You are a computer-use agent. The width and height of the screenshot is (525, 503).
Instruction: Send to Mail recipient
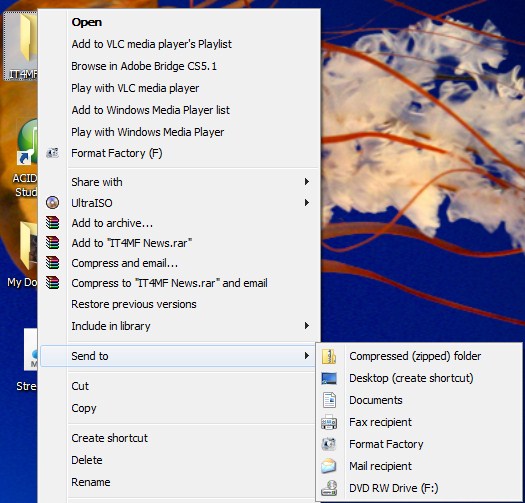(x=419, y=466)
